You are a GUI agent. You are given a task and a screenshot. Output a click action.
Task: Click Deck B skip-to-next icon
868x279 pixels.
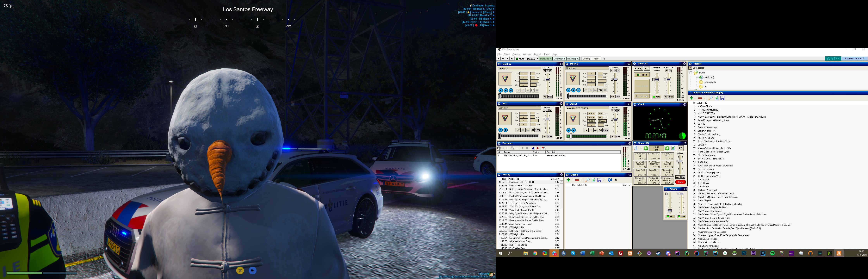[578, 90]
